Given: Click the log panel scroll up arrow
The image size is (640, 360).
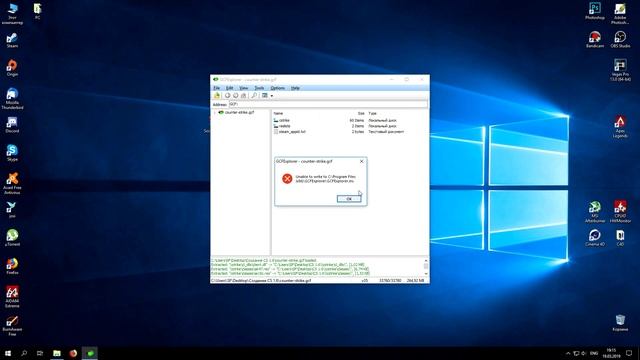Looking at the screenshot, I should tap(426, 260).
